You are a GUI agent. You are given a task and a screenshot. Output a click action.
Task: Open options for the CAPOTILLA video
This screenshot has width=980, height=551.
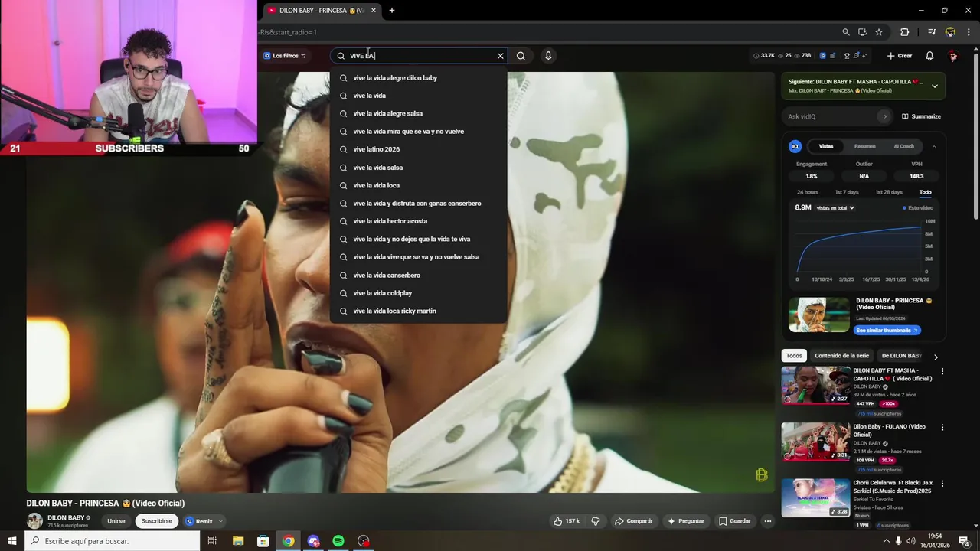point(942,371)
